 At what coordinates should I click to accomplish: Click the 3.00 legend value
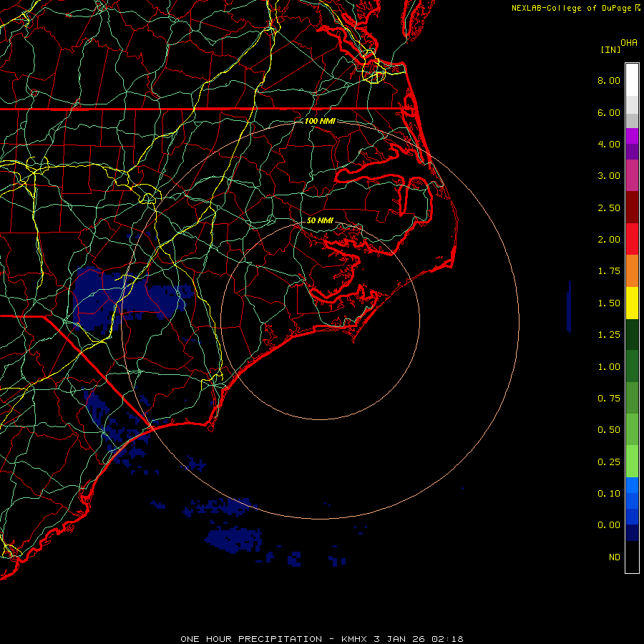609,176
